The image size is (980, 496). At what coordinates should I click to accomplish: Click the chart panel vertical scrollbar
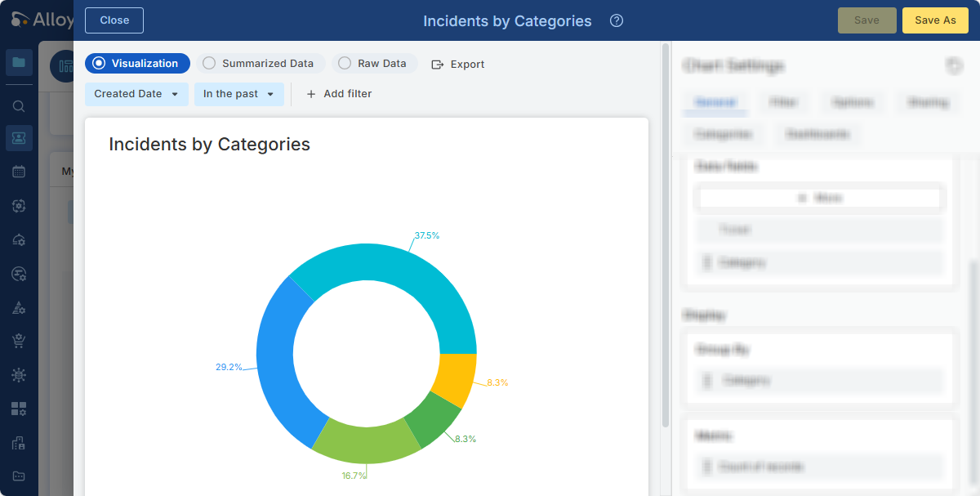tap(665, 245)
